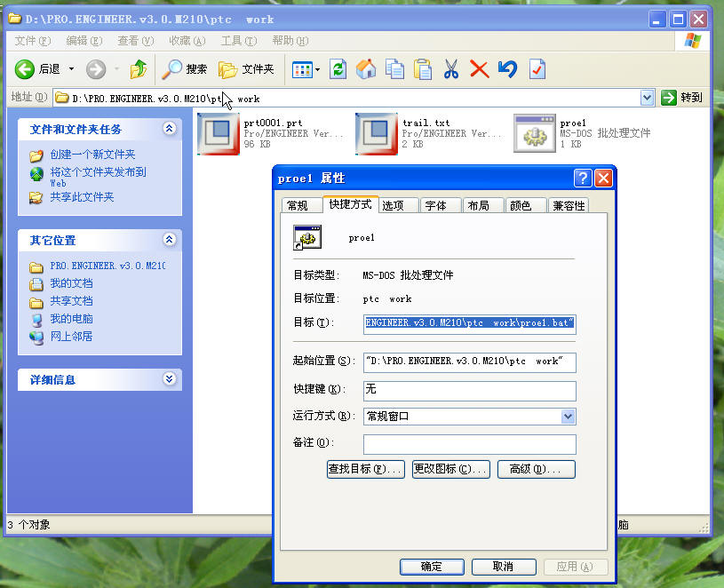
Task: Select the prt0001.prt file icon
Action: (x=219, y=134)
